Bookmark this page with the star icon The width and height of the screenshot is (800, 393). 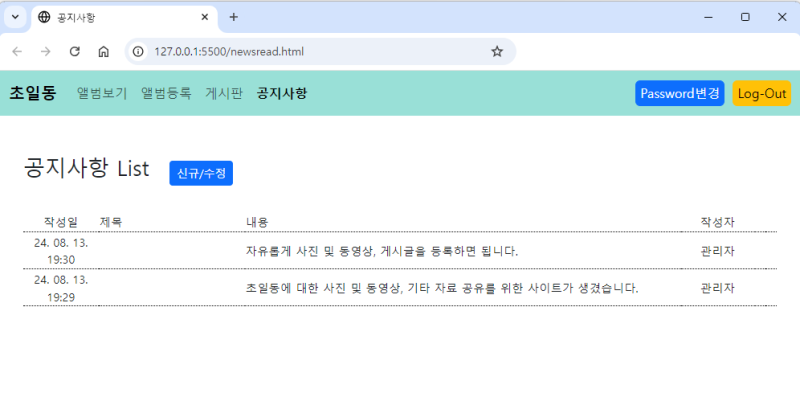coord(497,52)
